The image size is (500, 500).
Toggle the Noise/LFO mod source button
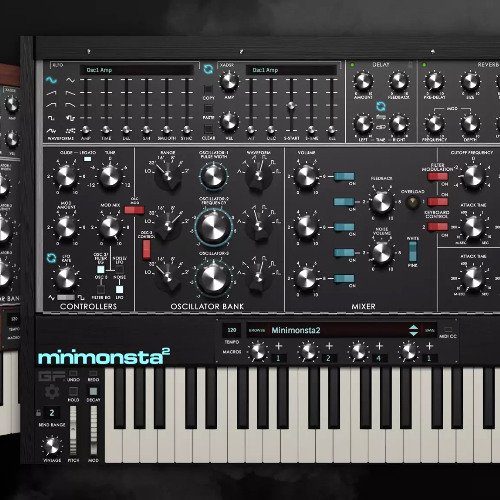coord(119,269)
